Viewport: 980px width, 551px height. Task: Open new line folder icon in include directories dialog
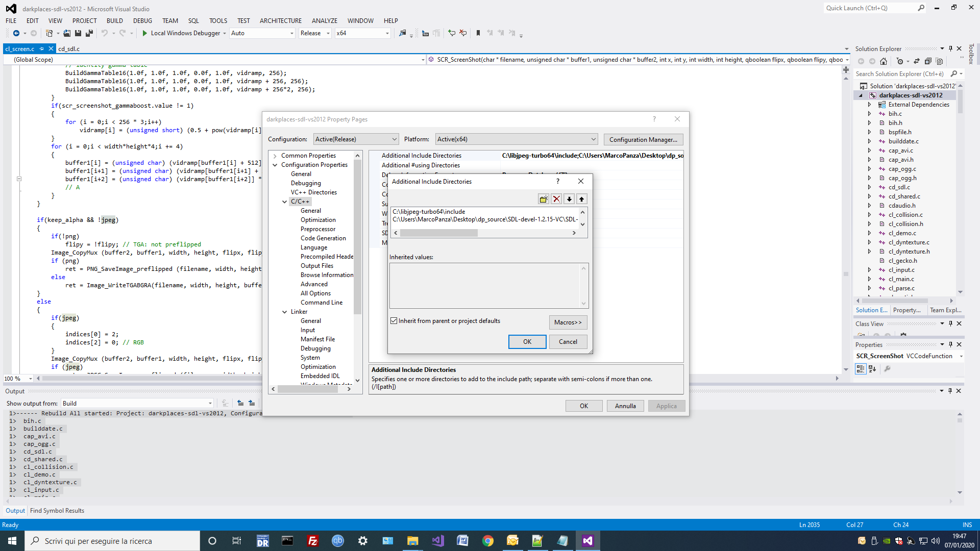(543, 198)
